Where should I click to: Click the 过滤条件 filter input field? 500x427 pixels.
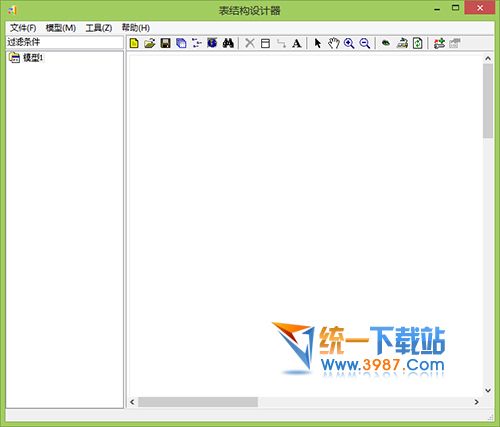pos(65,42)
